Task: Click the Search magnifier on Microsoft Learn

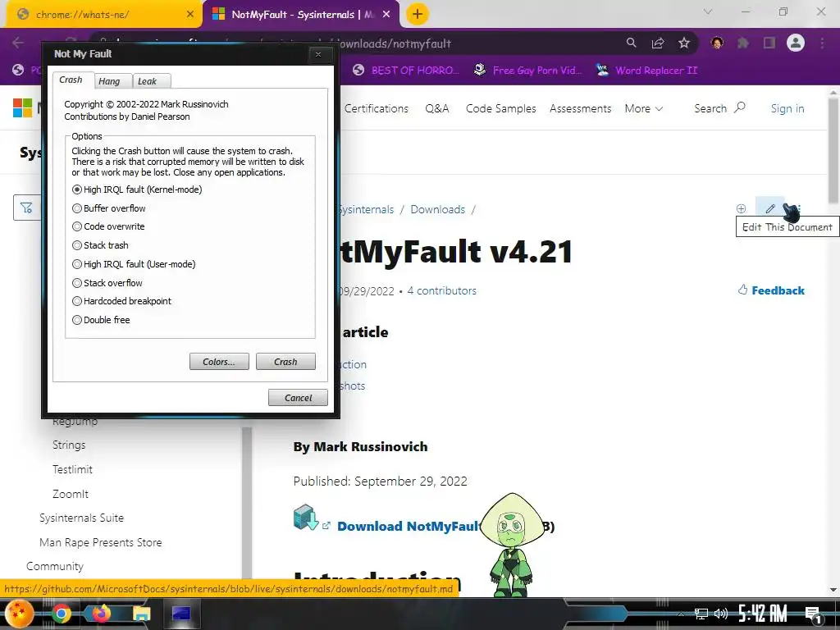Action: point(740,107)
